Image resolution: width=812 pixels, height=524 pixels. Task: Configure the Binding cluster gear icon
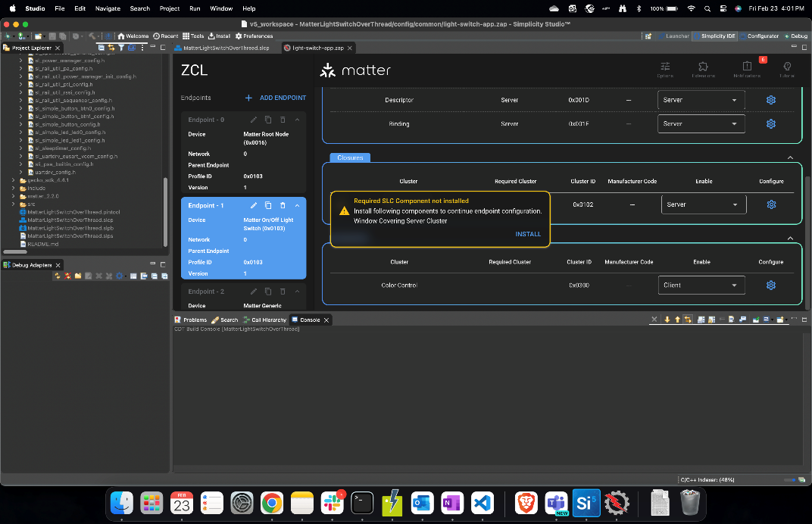(x=771, y=124)
